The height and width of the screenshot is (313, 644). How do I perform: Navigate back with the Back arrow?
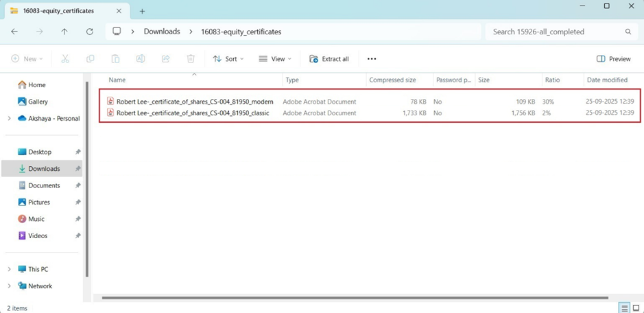(x=14, y=32)
